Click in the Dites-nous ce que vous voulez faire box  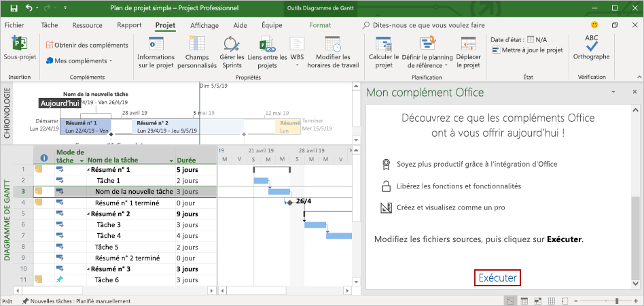point(429,25)
